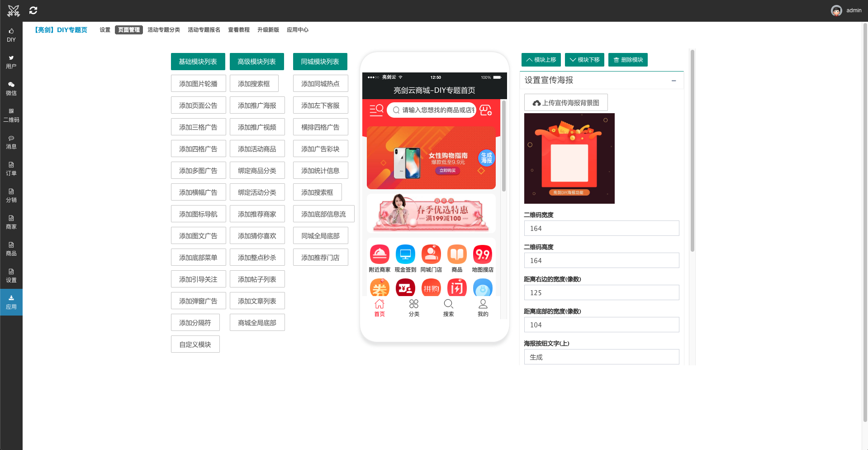Open the 订单 section in the sidebar

11,169
